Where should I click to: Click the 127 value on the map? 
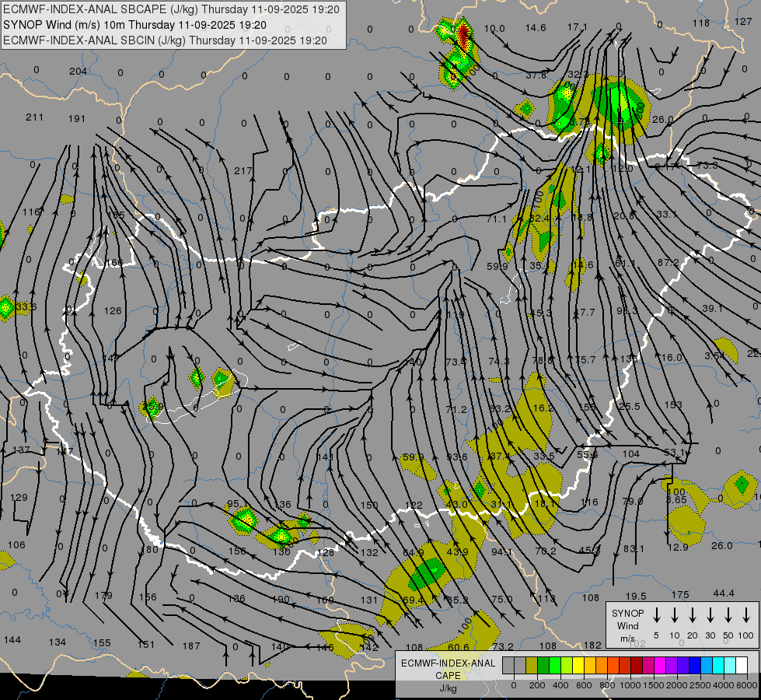pos(743,21)
